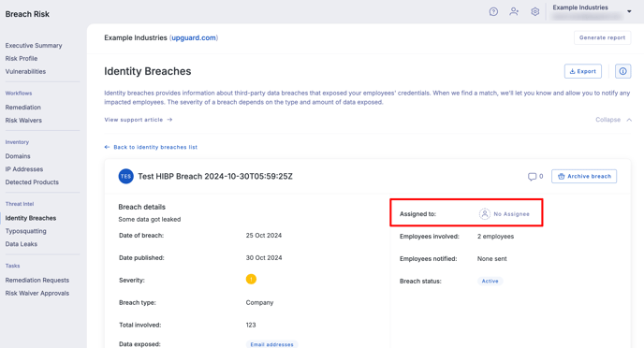
Task: Click the No Assignee person icon
Action: tap(485, 214)
